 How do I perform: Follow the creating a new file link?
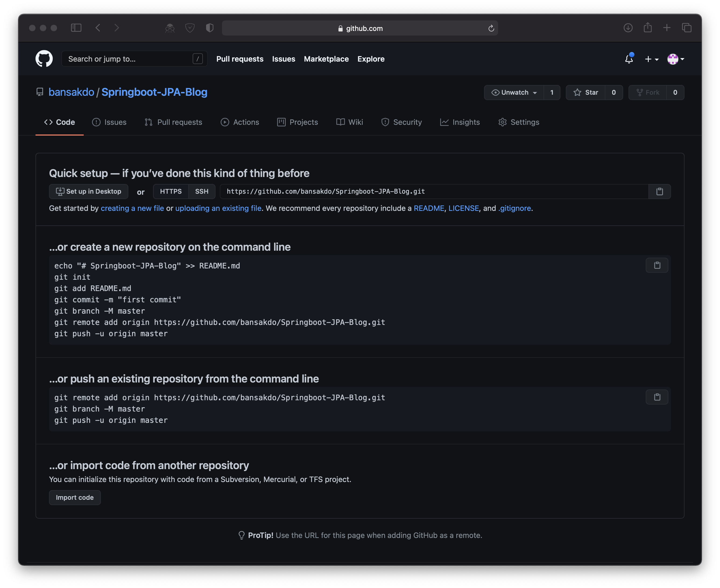tap(132, 208)
